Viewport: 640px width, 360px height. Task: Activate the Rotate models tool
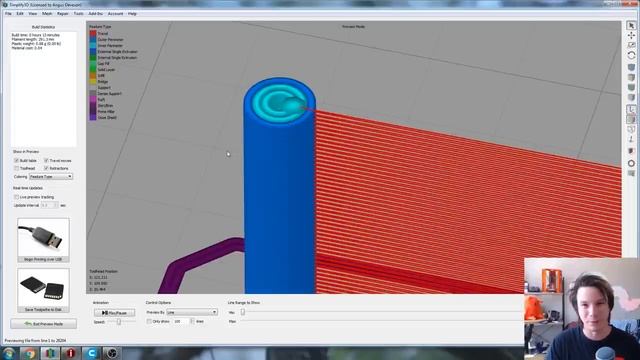631,55
